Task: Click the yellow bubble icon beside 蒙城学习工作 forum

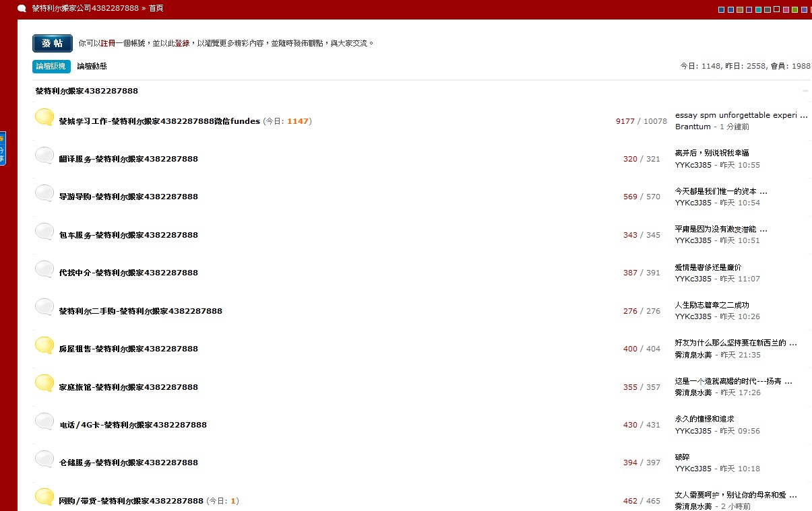Action: click(x=44, y=117)
